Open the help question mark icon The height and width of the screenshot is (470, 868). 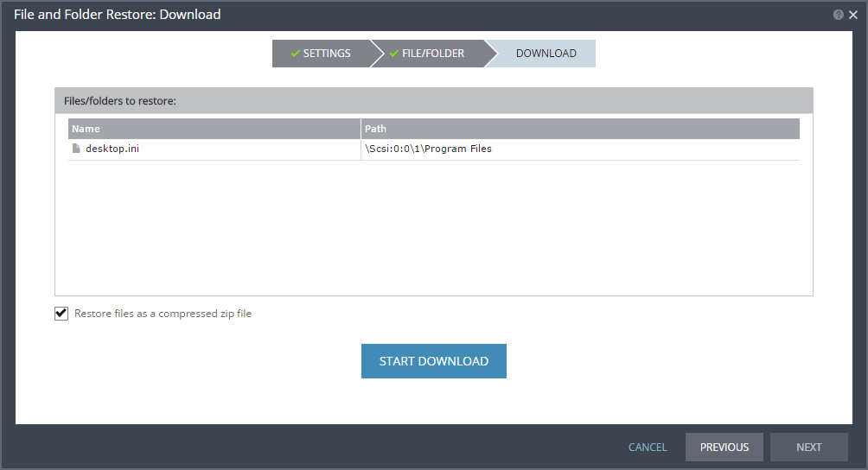point(838,15)
